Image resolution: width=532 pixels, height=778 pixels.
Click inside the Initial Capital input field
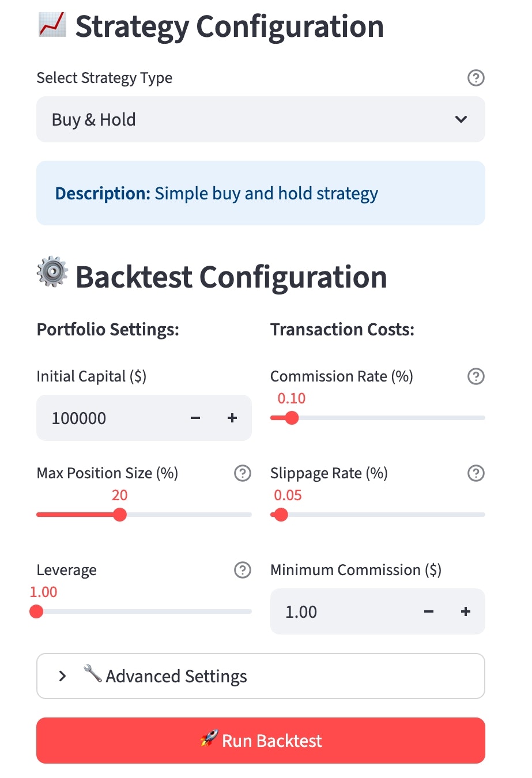pos(104,418)
